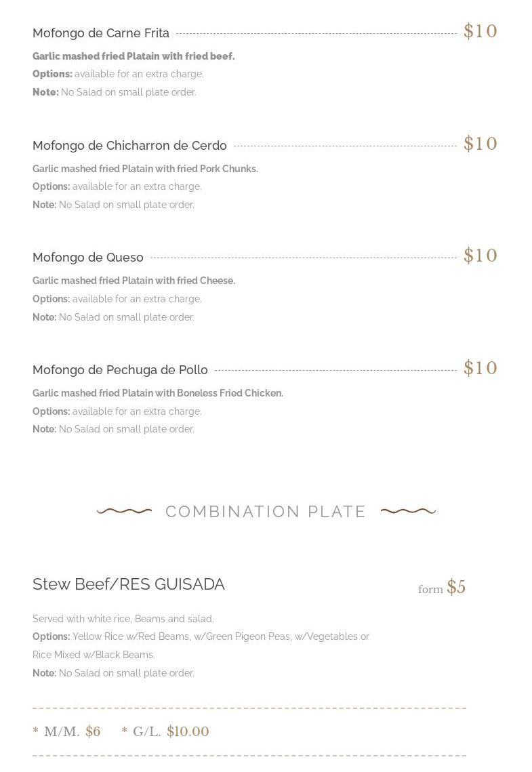
Task: Click the swirl ornament right of Combination Plate
Action: (x=408, y=511)
